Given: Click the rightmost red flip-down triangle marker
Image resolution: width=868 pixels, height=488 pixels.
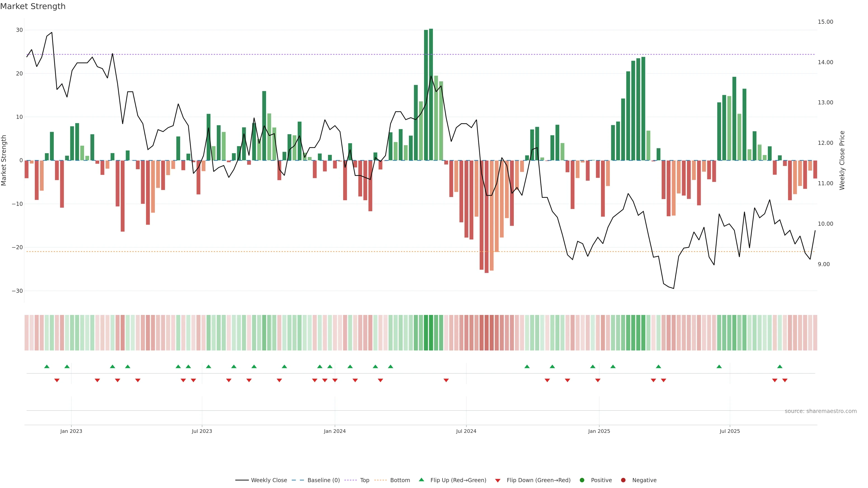Looking at the screenshot, I should click(785, 380).
